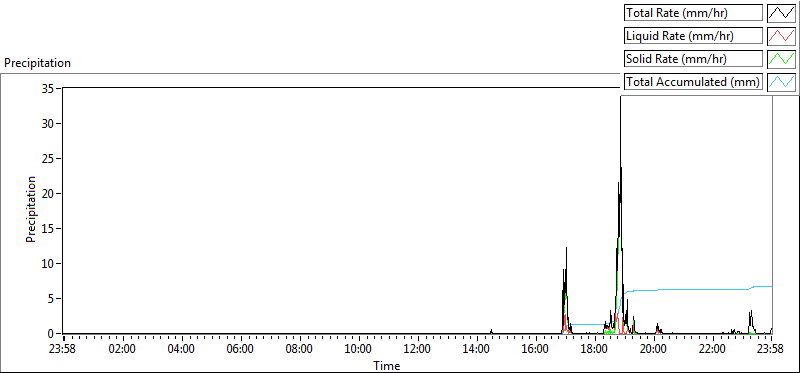Click the 25 value on Y axis
Viewport: 800px width, 373px height.
click(x=48, y=159)
